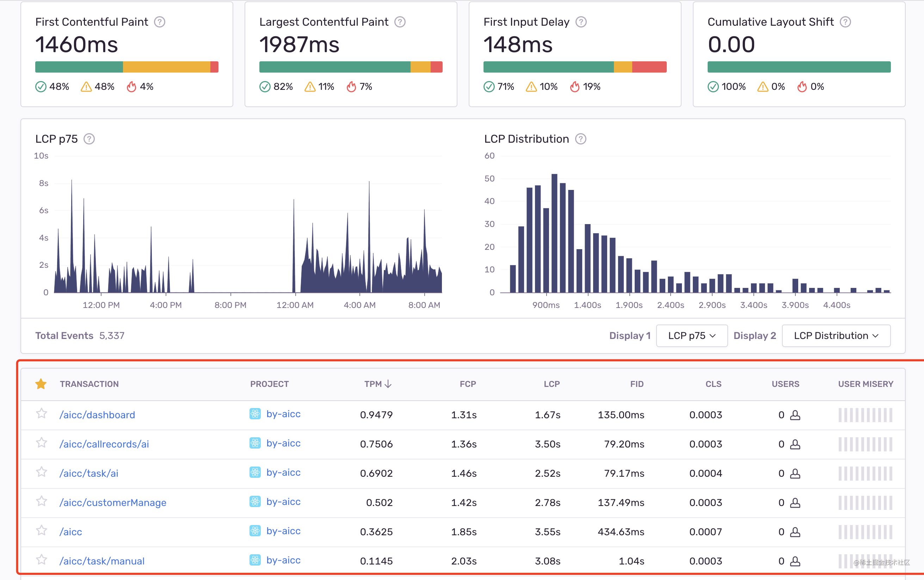This screenshot has height=580, width=924.
Task: Sort by the FID column header
Action: coord(637,384)
